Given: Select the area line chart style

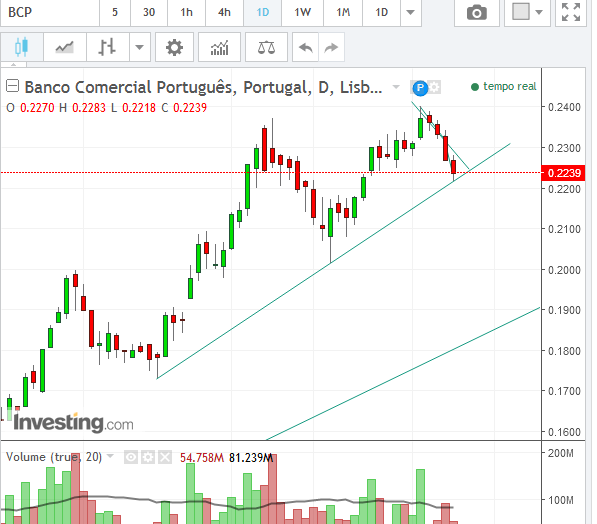Looking at the screenshot, I should pyautogui.click(x=65, y=47).
